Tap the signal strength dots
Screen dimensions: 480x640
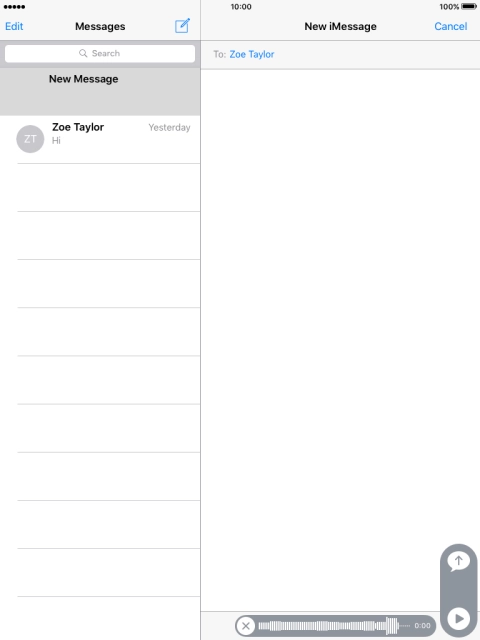point(14,7)
